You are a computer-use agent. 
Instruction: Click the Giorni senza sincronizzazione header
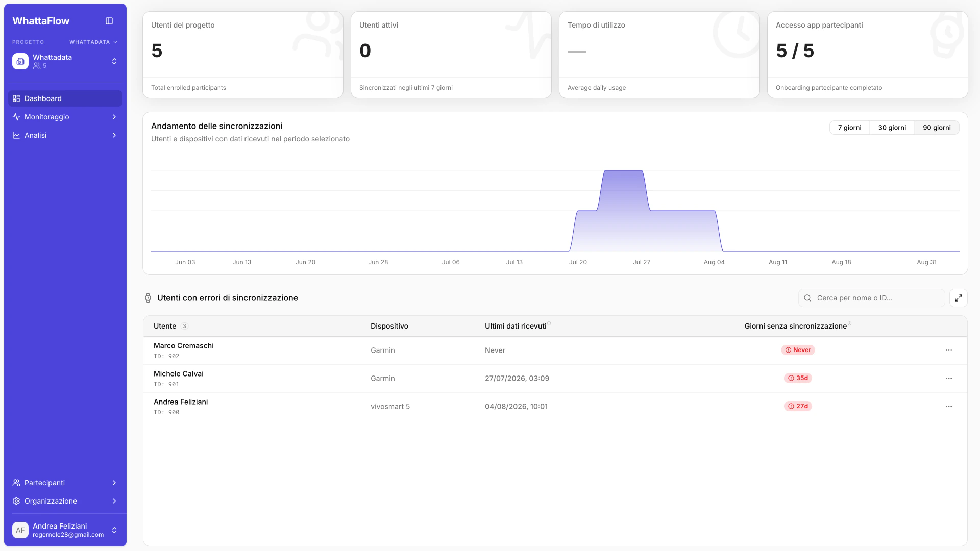795,326
